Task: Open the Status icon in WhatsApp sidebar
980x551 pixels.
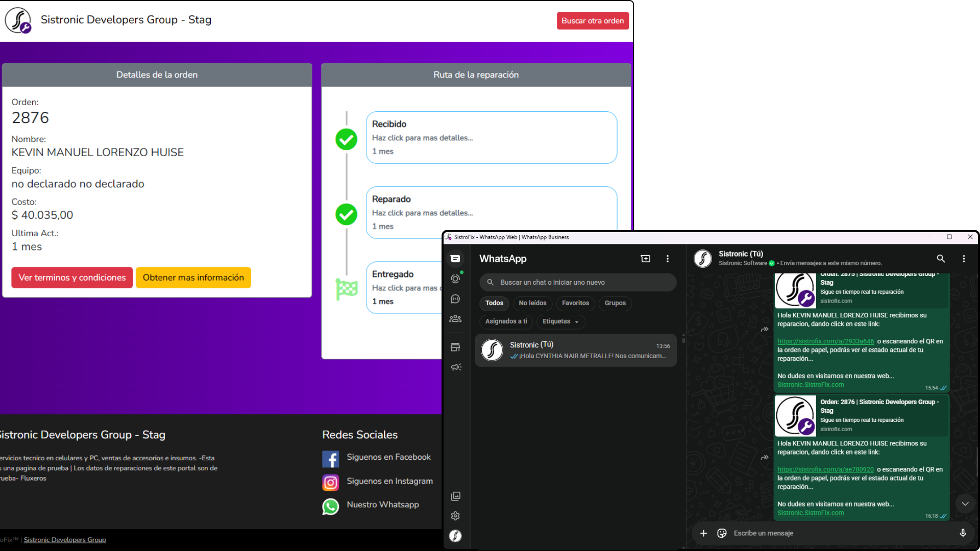Action: (x=455, y=279)
